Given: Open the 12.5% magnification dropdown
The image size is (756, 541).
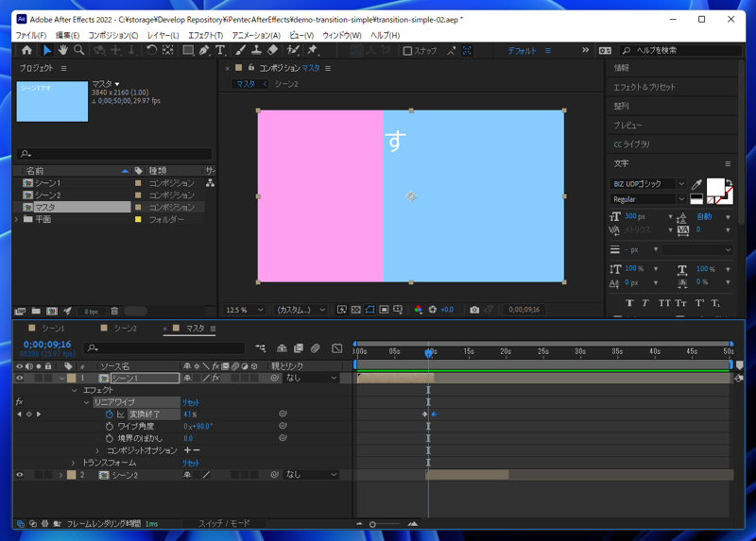Looking at the screenshot, I should (x=246, y=310).
